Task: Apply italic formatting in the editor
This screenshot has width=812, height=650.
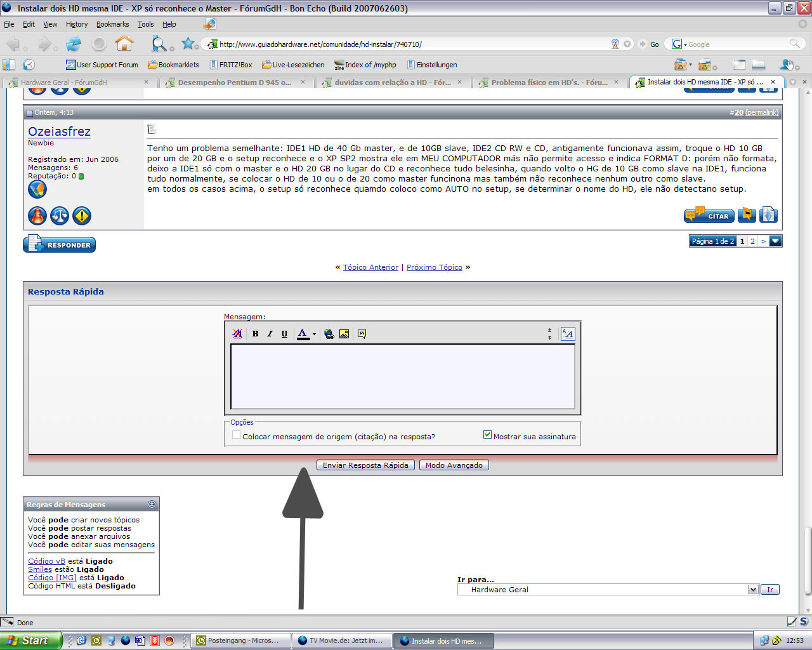Action: (270, 334)
